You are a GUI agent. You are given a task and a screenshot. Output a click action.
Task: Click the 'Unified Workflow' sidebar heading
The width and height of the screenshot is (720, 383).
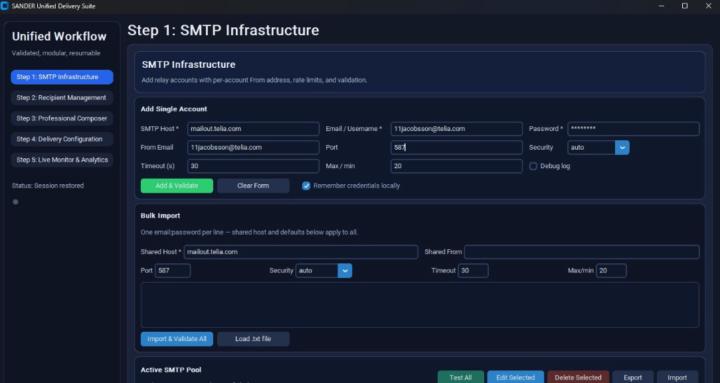click(59, 36)
